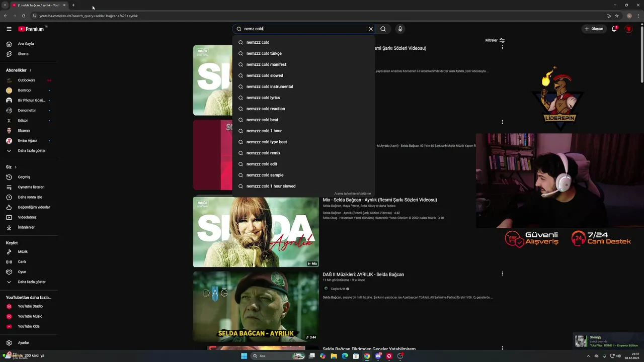This screenshot has width=644, height=362.
Task: Open the Outlookers subscription channel
Action: [29, 80]
